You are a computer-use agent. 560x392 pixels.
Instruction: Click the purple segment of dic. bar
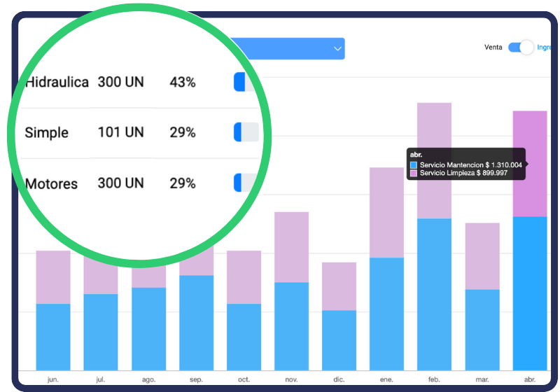339,286
